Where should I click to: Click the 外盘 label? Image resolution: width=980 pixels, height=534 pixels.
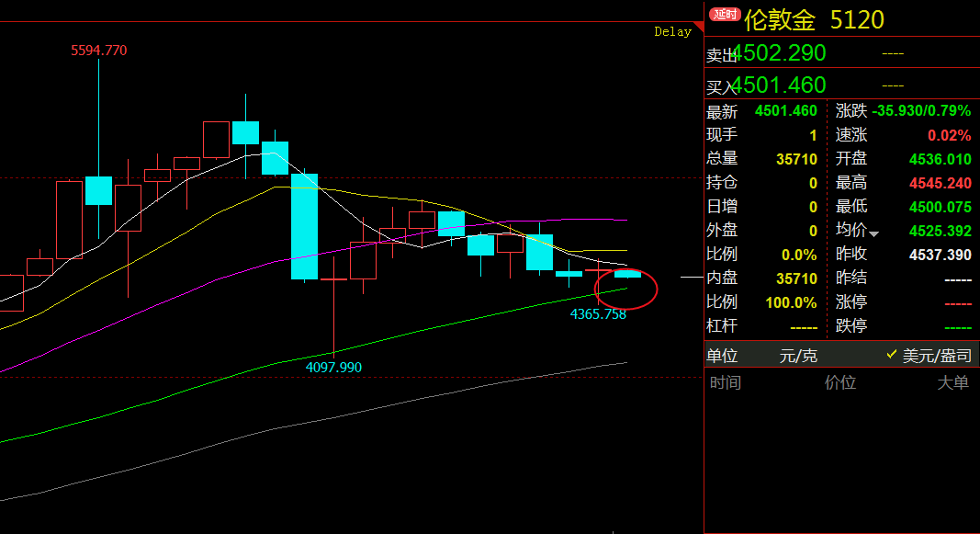tap(722, 230)
